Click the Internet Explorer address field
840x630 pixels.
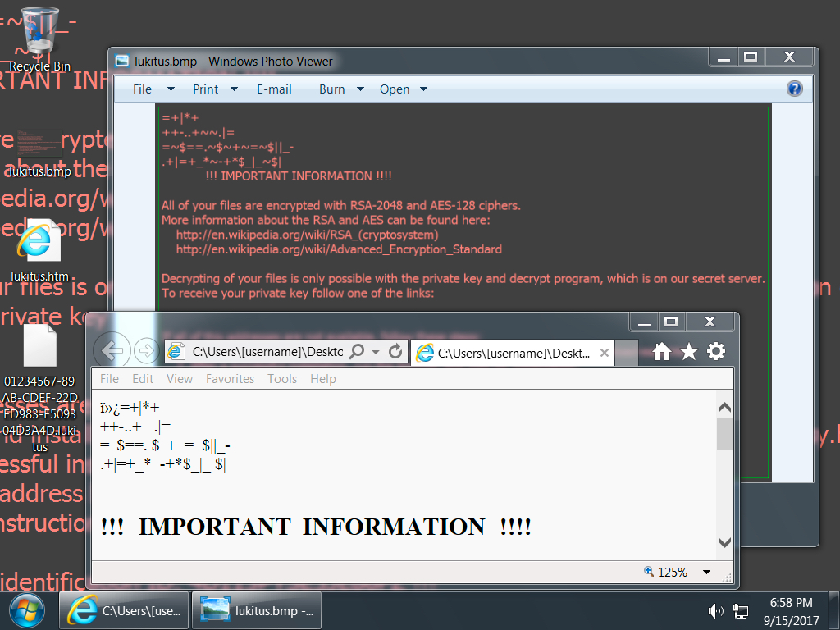pyautogui.click(x=268, y=351)
